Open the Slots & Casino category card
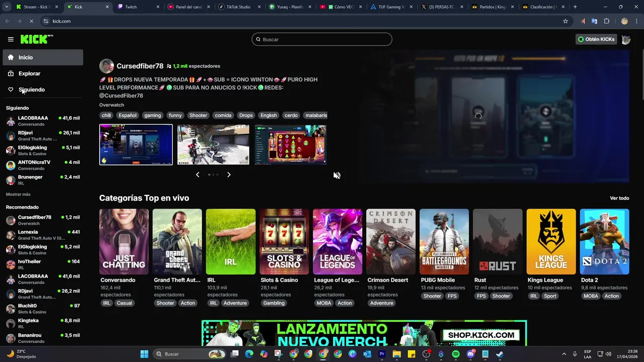644x362 pixels. (x=284, y=242)
